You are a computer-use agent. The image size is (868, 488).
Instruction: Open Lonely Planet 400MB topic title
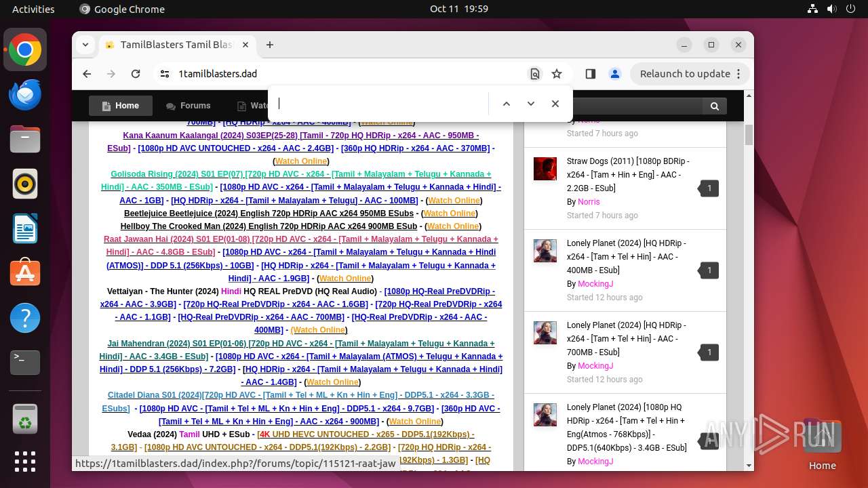click(626, 257)
